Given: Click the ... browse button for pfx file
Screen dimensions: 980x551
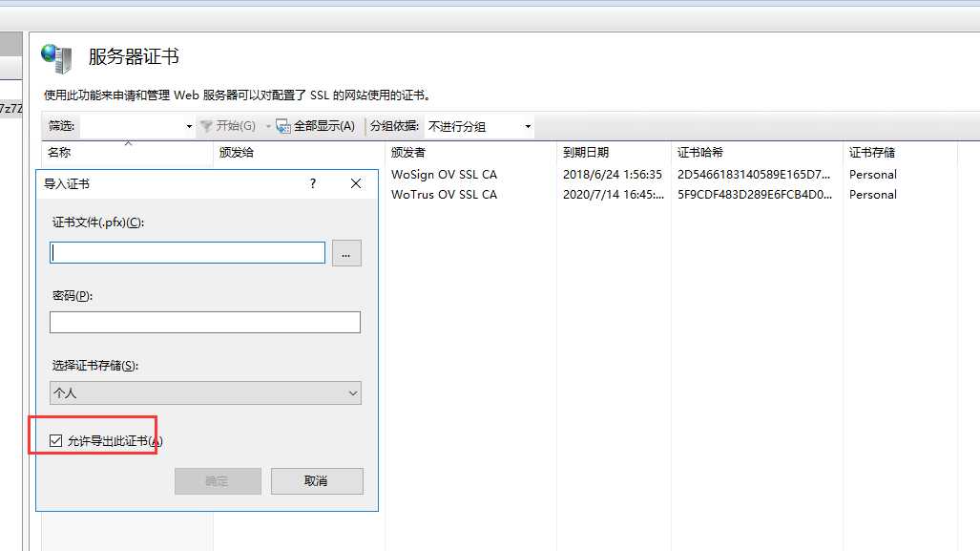Looking at the screenshot, I should click(345, 252).
